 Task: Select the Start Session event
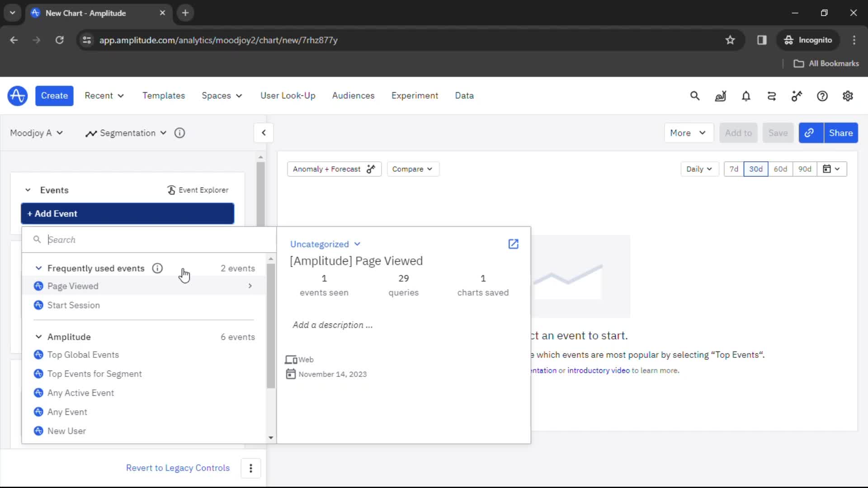tap(144, 305)
